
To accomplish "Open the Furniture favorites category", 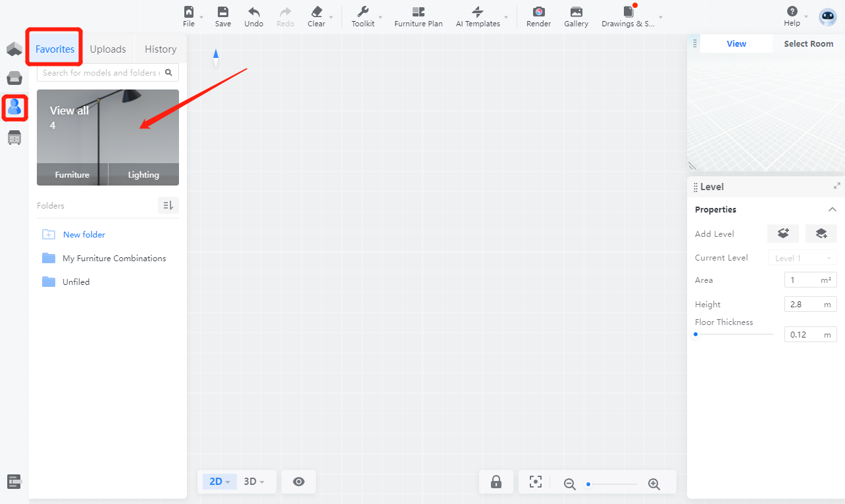I will (x=72, y=174).
